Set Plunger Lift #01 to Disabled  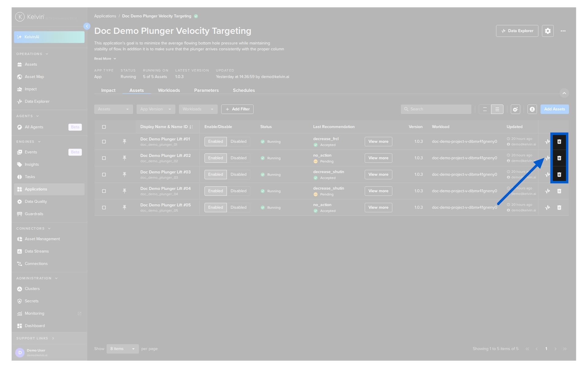(x=238, y=141)
